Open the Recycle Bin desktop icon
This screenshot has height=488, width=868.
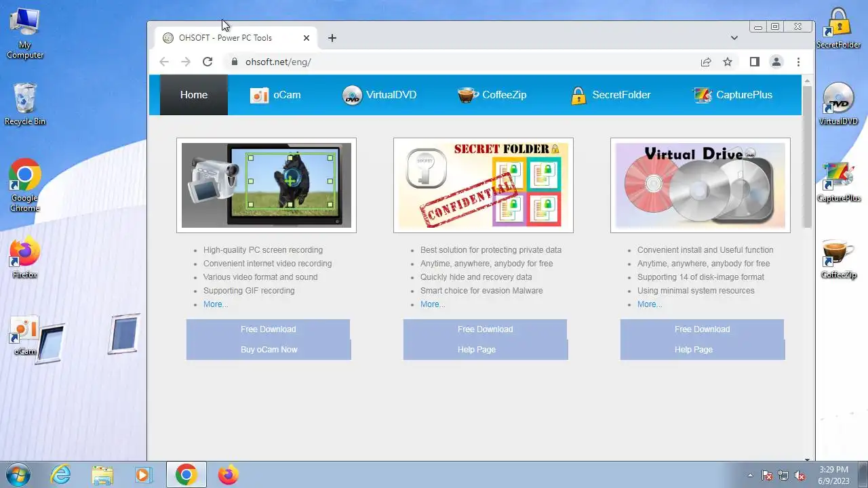pos(25,104)
